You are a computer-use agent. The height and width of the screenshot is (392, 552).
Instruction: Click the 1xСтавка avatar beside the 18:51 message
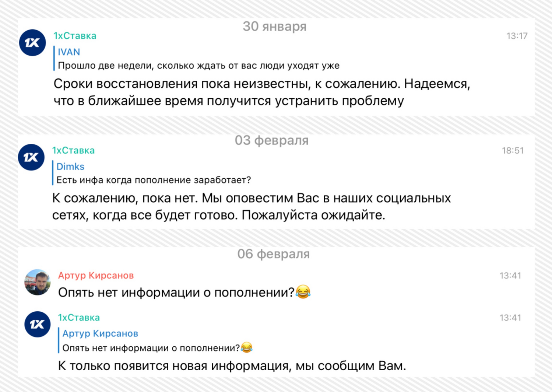(x=31, y=157)
